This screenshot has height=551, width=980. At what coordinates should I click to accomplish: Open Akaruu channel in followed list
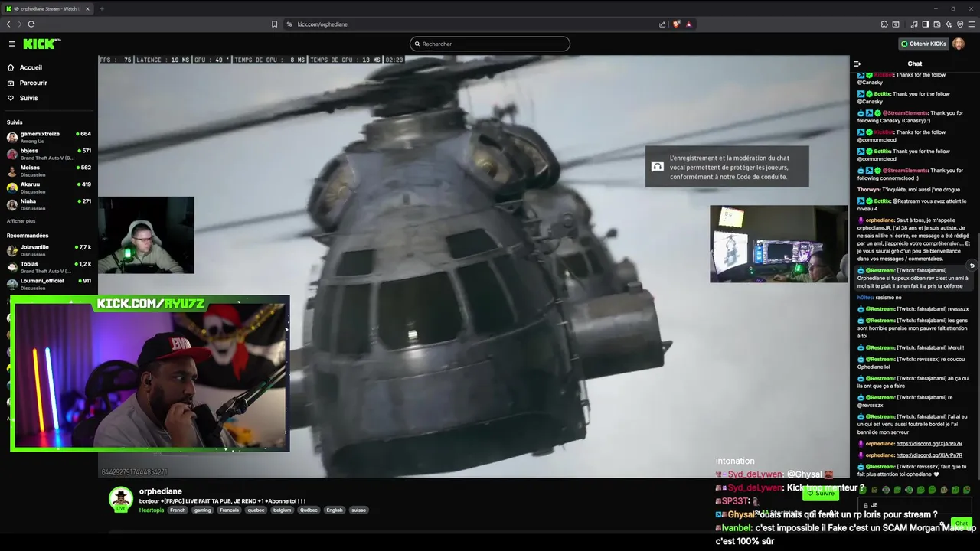(48, 187)
